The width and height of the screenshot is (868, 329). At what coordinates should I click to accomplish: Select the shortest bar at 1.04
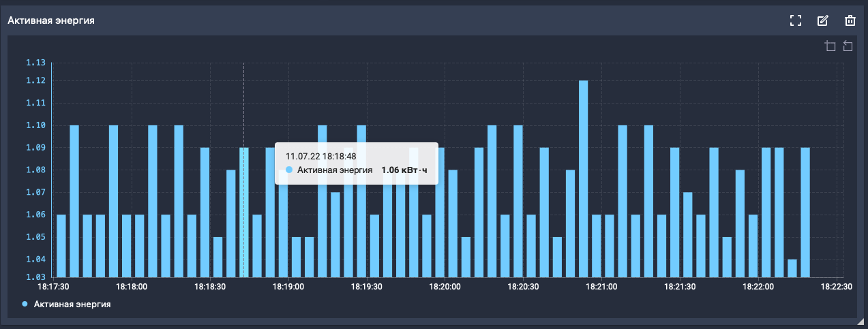coord(792,268)
